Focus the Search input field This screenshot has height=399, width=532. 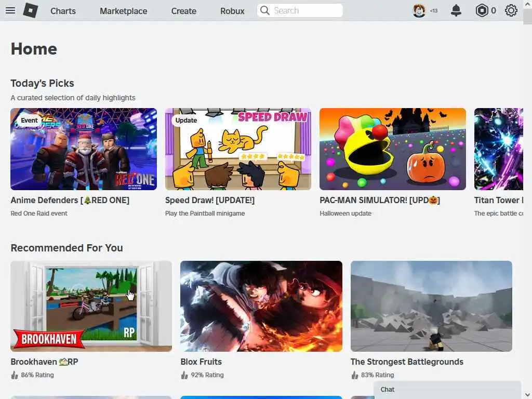tap(300, 10)
